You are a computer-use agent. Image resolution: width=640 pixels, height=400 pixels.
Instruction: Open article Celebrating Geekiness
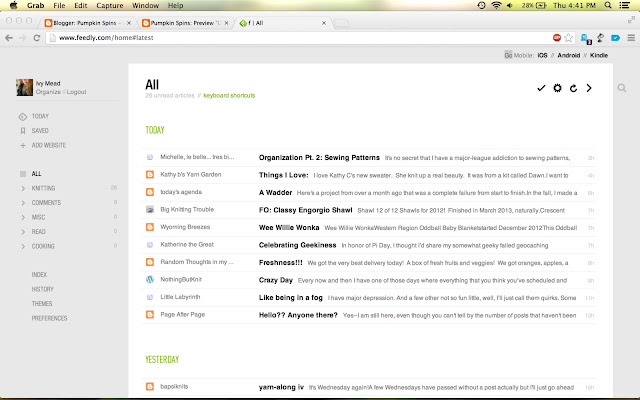[298, 245]
